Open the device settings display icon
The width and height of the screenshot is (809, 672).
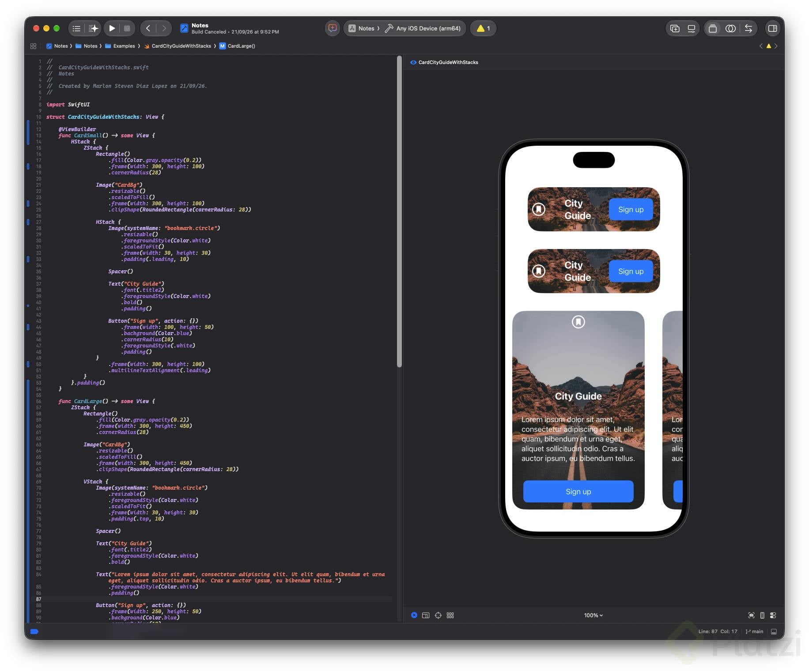[x=692, y=28]
